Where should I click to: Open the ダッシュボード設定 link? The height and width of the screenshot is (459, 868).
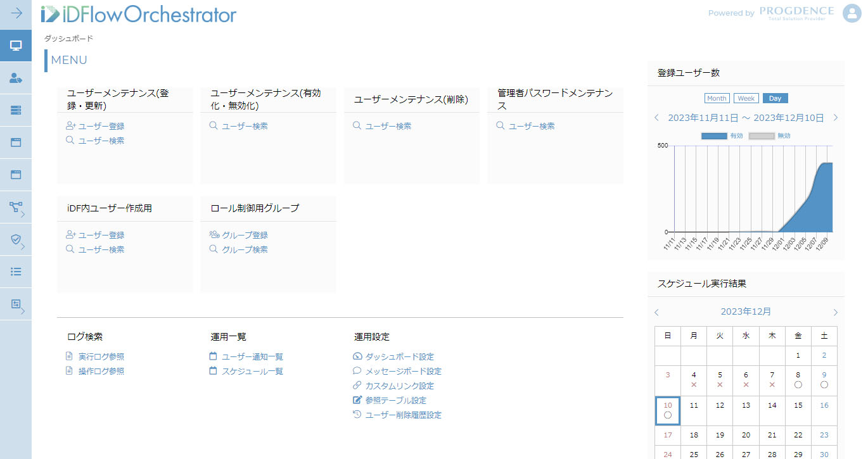coord(399,357)
